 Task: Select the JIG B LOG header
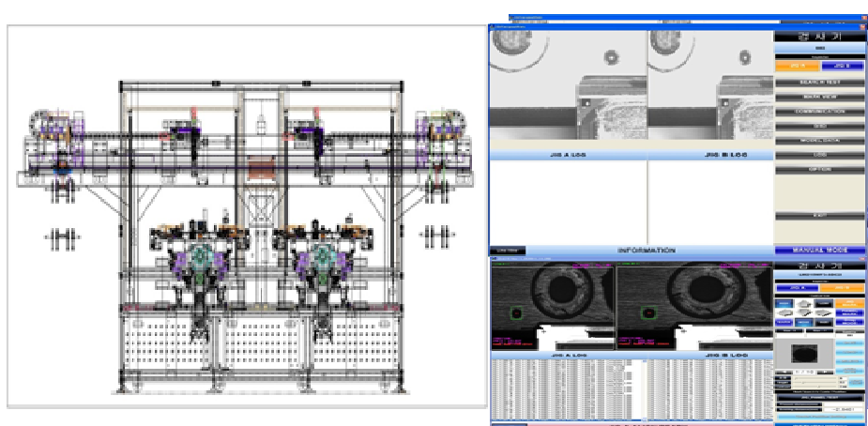(709, 155)
